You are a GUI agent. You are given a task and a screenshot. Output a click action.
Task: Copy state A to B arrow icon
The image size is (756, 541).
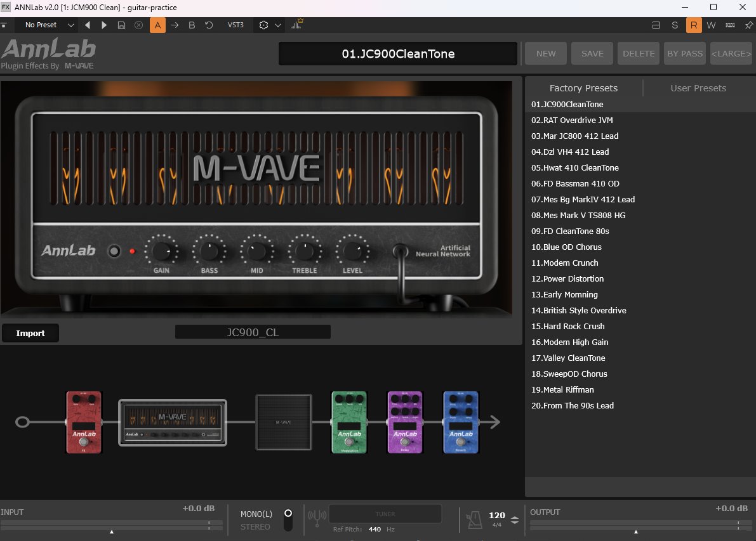[175, 25]
